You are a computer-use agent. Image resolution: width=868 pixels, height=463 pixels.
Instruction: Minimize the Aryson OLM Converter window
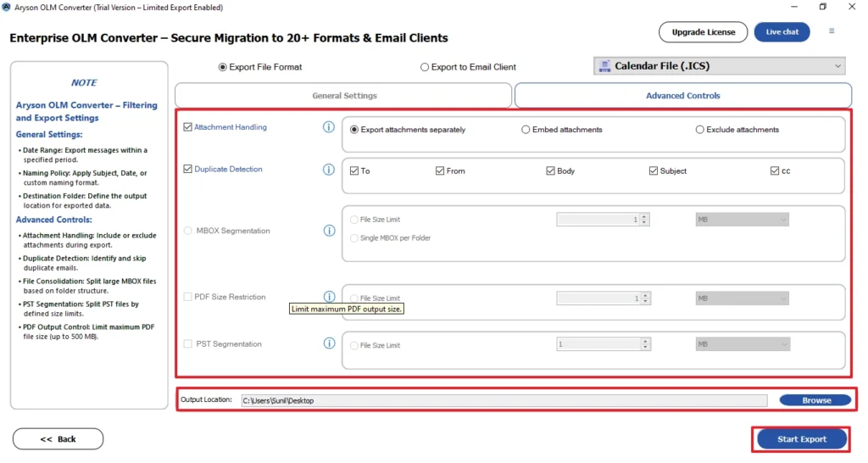point(794,7)
